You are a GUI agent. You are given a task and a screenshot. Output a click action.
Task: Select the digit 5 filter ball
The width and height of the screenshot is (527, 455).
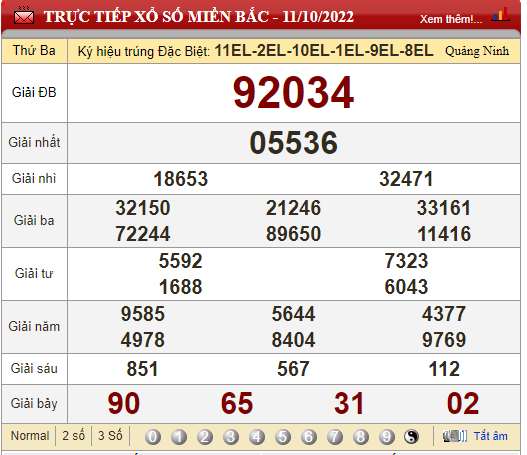point(283,437)
